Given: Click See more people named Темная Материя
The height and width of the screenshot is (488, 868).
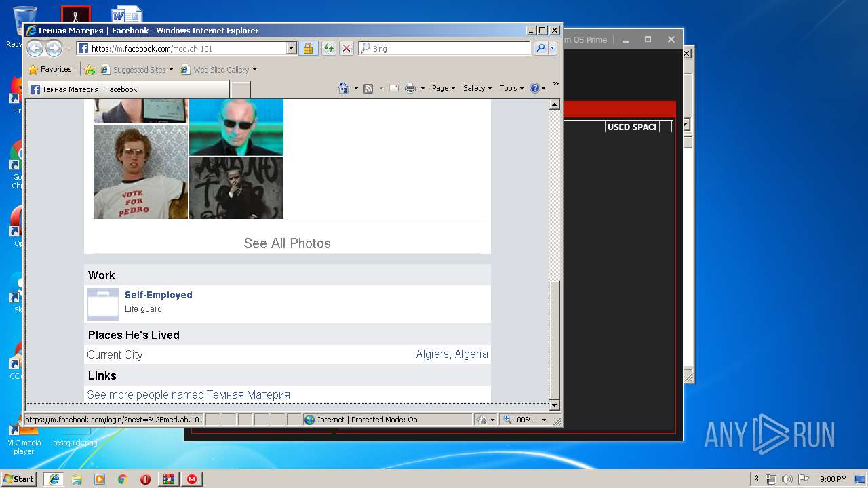Looking at the screenshot, I should [x=189, y=394].
